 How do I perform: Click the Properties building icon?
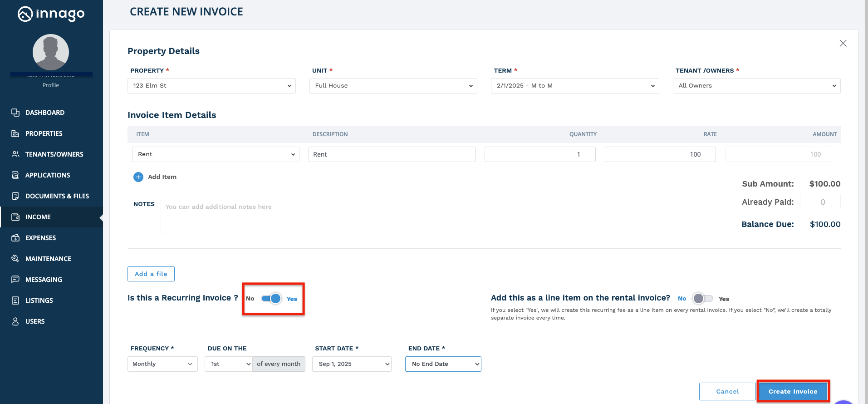(15, 133)
